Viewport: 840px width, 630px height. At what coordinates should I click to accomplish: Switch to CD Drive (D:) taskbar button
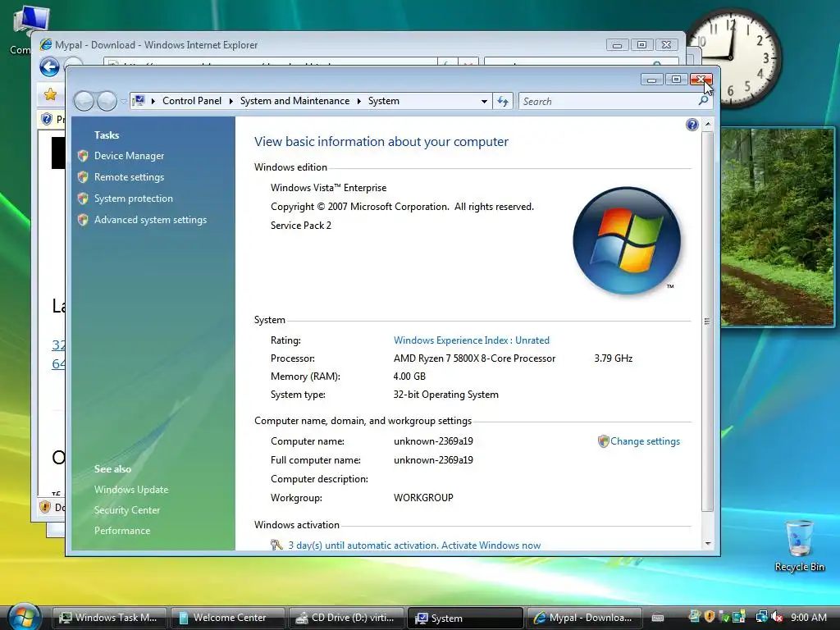346,618
